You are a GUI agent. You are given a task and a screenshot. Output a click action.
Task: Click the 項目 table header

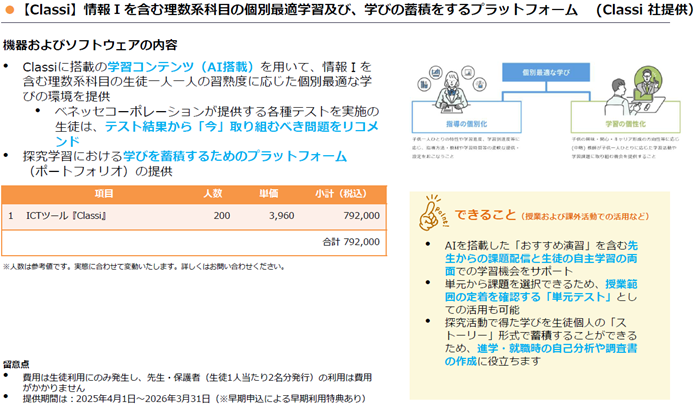(x=104, y=194)
